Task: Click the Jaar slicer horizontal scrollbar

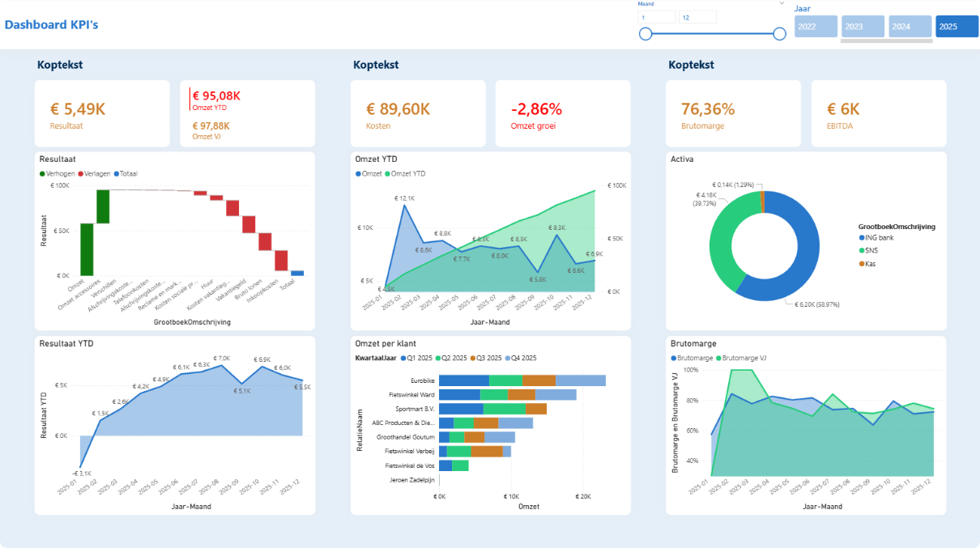Action: (886, 40)
